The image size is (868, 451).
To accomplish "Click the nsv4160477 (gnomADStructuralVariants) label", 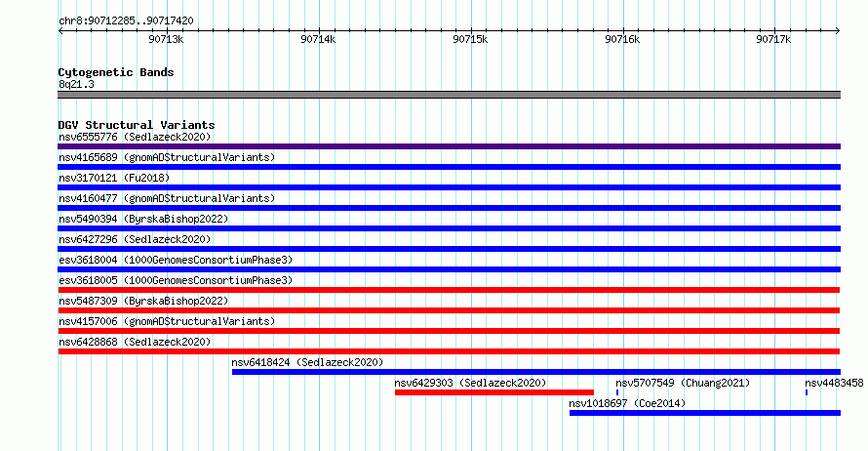I will tap(167, 198).
